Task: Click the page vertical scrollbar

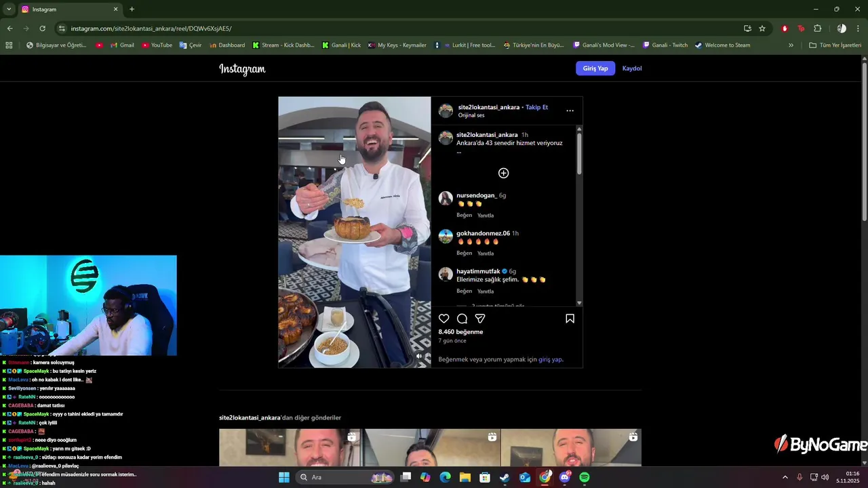Action: pos(864,141)
